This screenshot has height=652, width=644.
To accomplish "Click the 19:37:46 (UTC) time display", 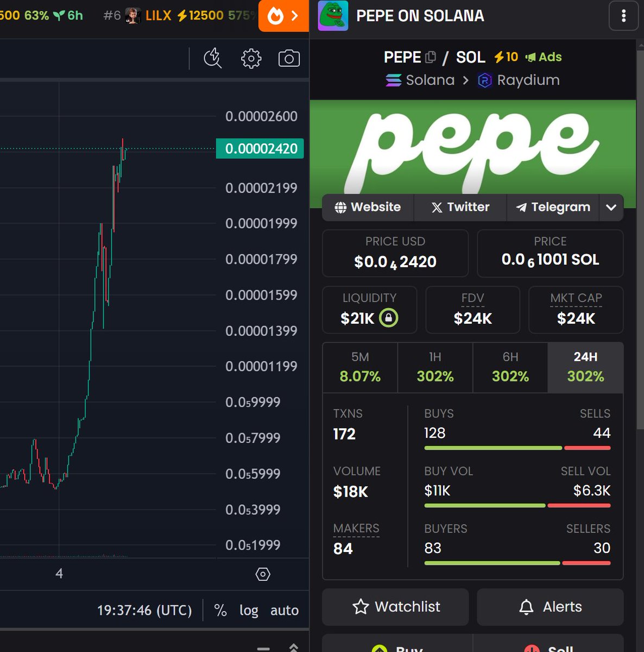I will pos(144,610).
